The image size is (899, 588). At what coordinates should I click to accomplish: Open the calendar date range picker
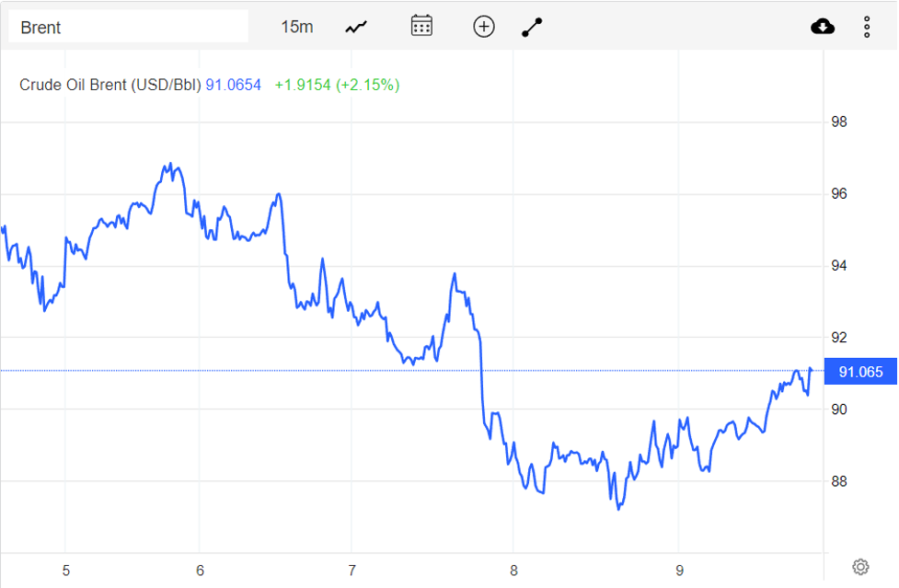[421, 26]
